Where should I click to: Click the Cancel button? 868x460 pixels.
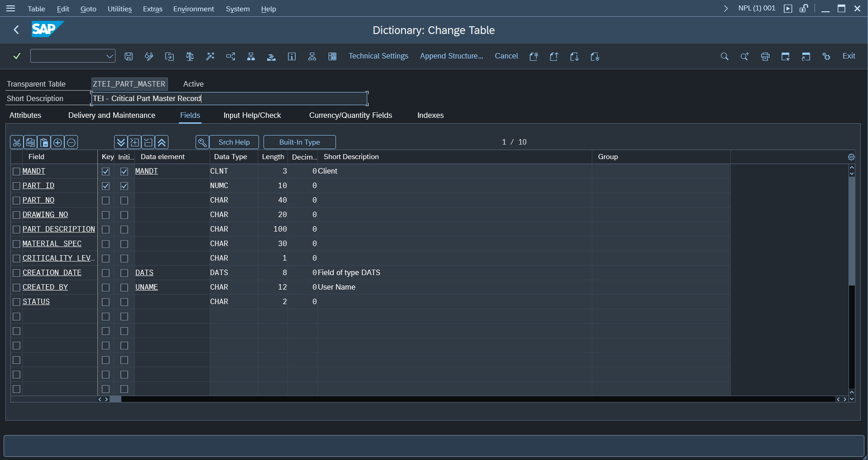point(506,56)
